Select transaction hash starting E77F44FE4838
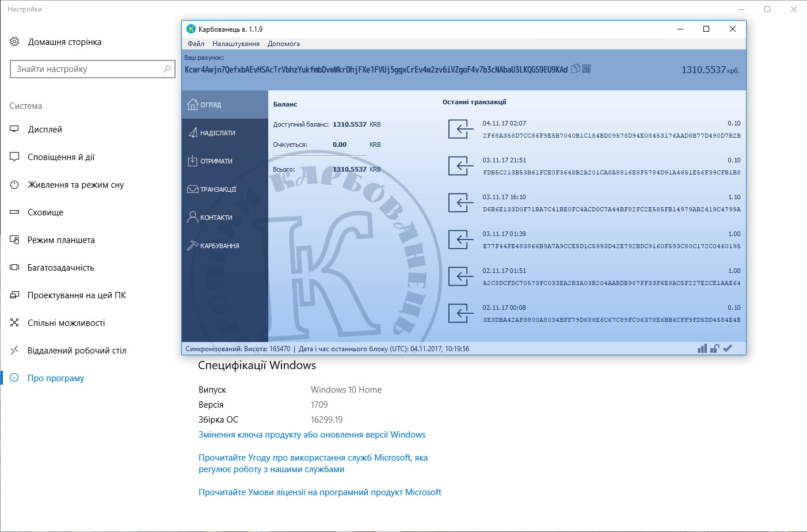 612,246
